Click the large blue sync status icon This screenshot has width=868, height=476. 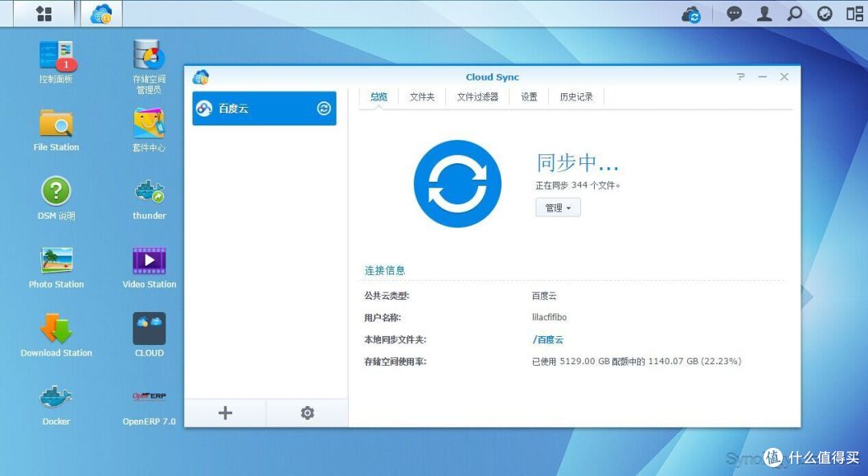(457, 183)
